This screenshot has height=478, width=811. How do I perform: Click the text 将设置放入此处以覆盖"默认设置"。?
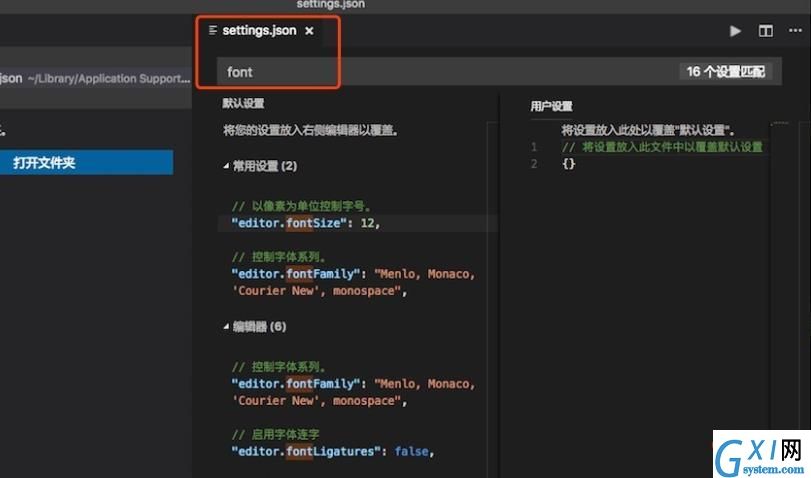(648, 130)
